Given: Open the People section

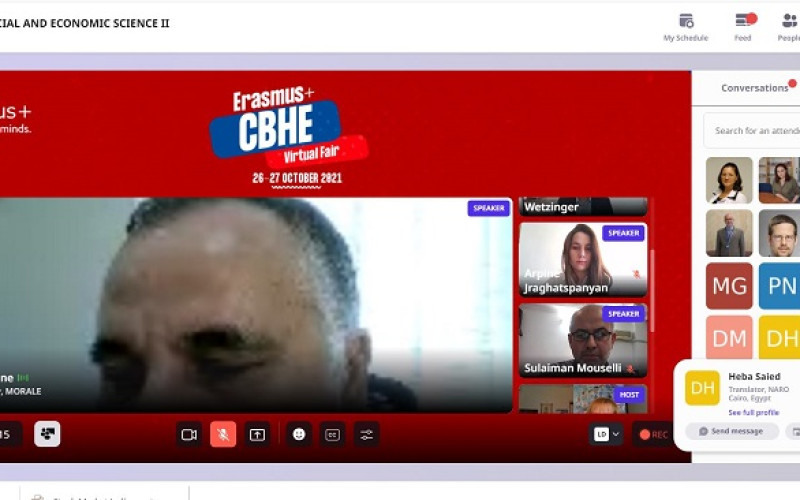Looking at the screenshot, I should 788,27.
